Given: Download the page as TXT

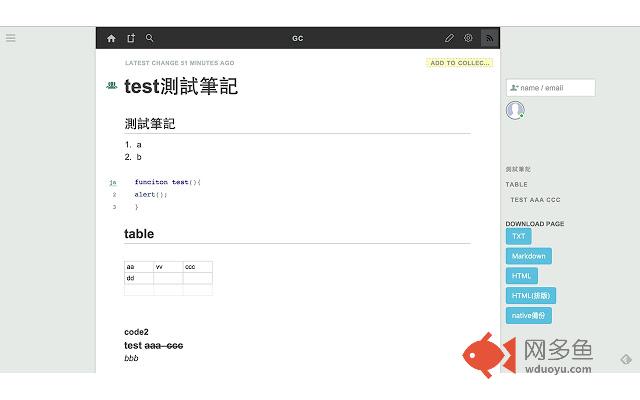Looking at the screenshot, I should pyautogui.click(x=518, y=236).
